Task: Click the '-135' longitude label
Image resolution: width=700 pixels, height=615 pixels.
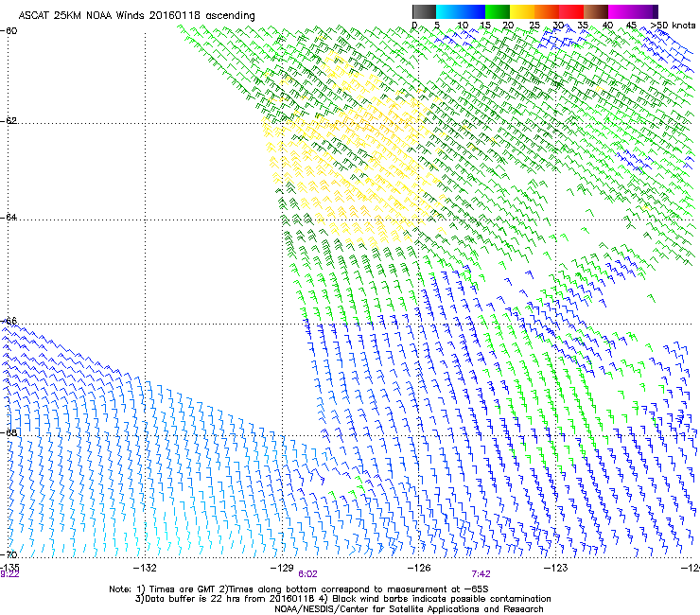Action: 9,567
